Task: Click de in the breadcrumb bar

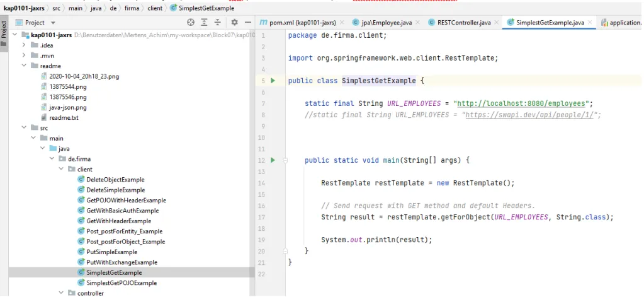Action: (x=113, y=8)
